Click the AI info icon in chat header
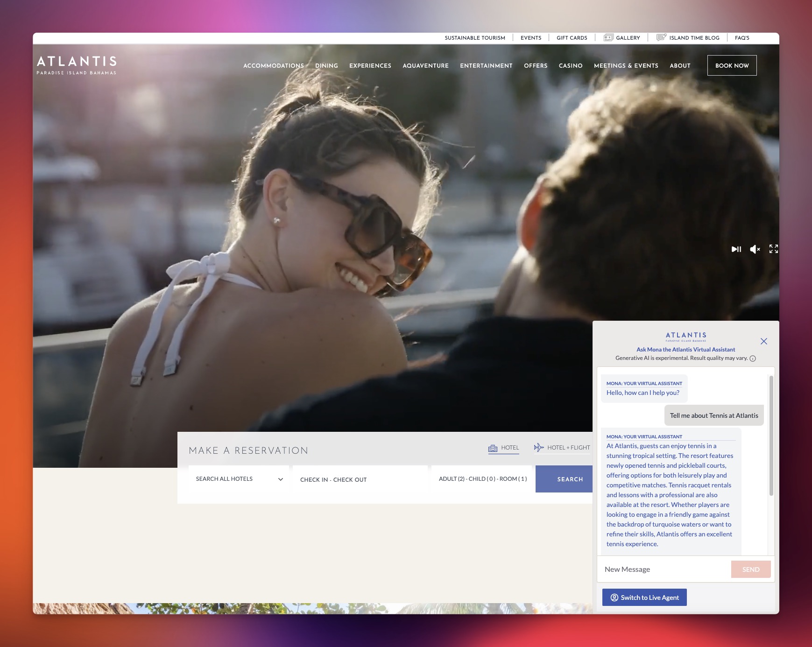Viewport: 812px width, 647px height. point(753,359)
